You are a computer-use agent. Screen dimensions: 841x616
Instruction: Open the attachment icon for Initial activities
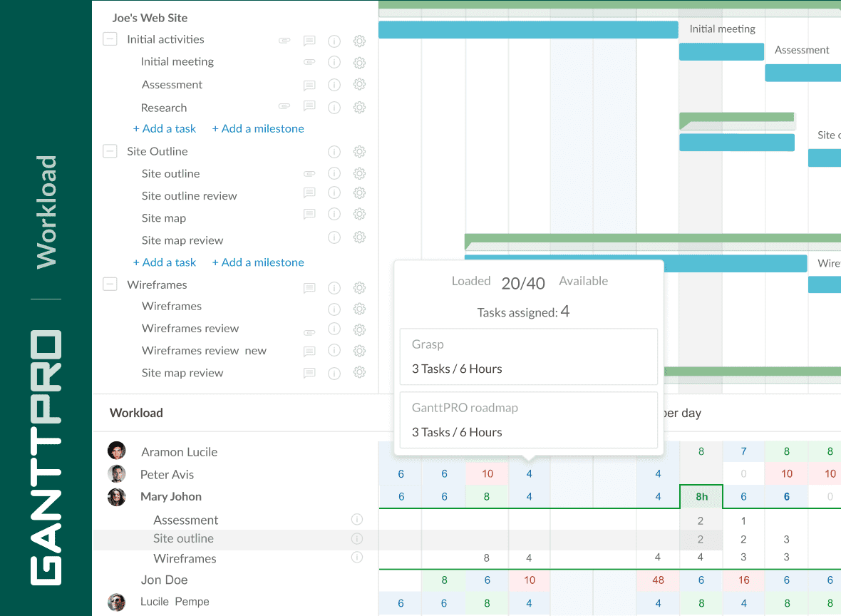tap(284, 41)
